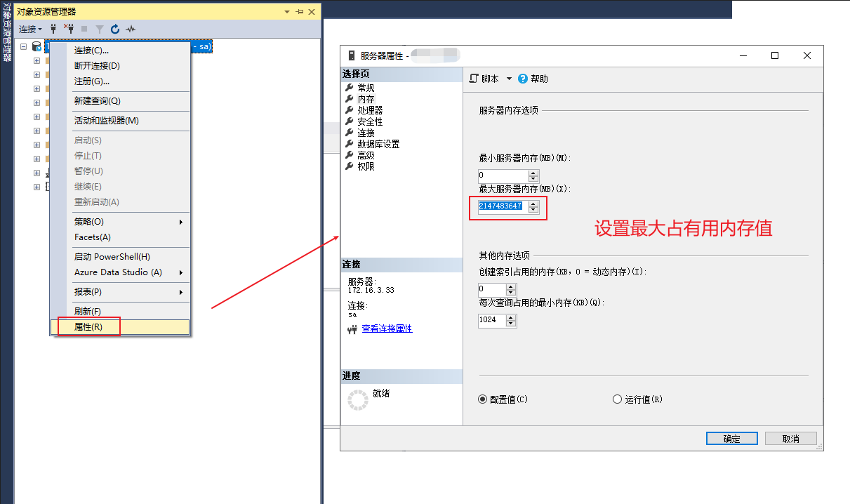The width and height of the screenshot is (850, 504).
Task: Open Activity Monitor using the pulse icon
Action: pos(131,29)
